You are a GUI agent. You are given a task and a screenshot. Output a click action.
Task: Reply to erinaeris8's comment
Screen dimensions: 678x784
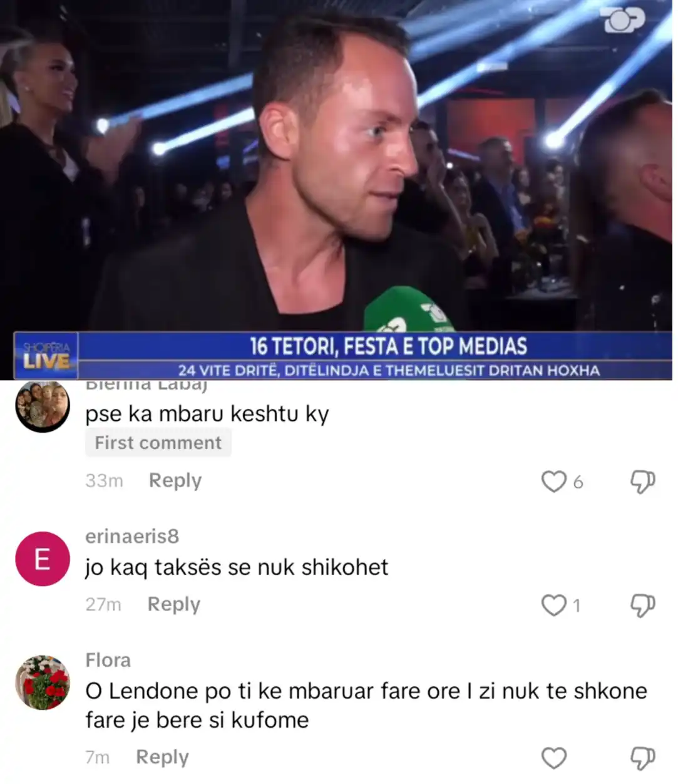pos(174,604)
